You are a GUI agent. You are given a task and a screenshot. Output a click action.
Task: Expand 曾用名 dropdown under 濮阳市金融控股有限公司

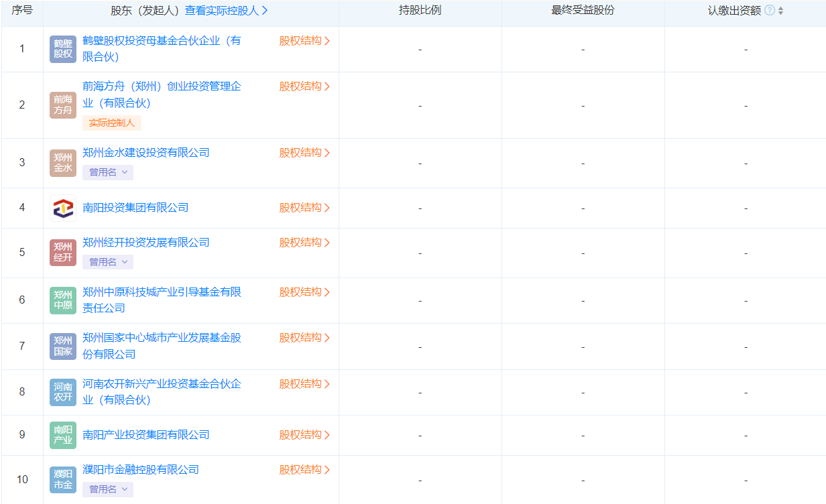coord(108,489)
